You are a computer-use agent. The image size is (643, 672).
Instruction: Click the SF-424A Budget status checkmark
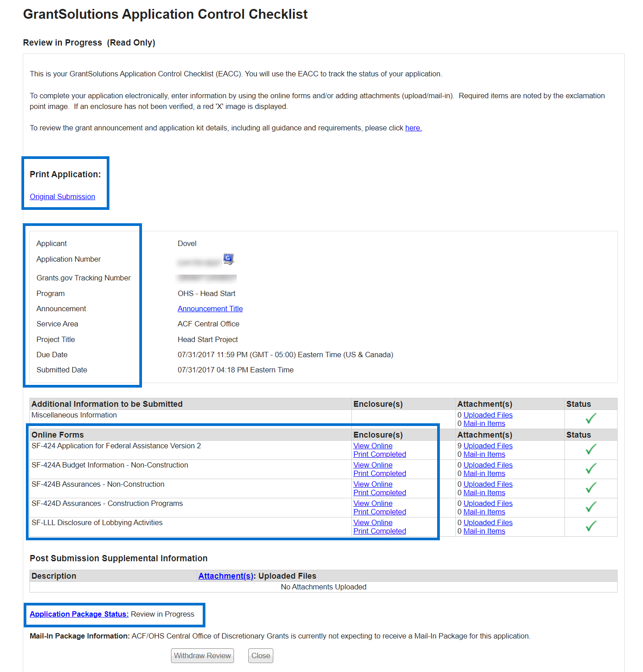(591, 469)
